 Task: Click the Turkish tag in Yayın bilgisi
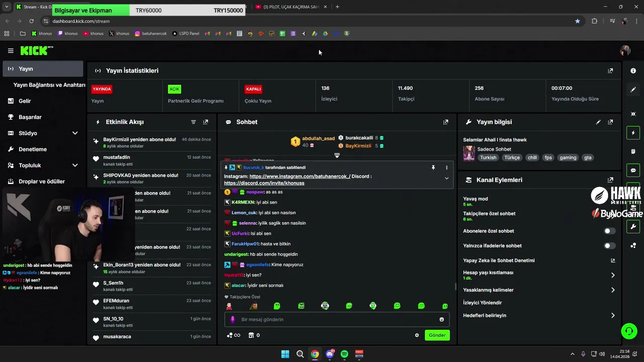click(488, 158)
